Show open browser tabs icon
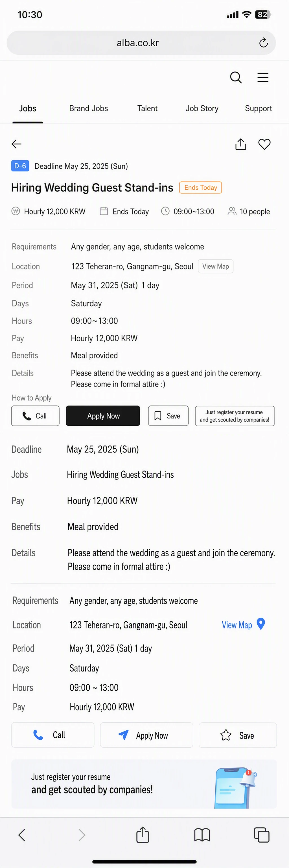289x868 pixels. click(x=262, y=835)
